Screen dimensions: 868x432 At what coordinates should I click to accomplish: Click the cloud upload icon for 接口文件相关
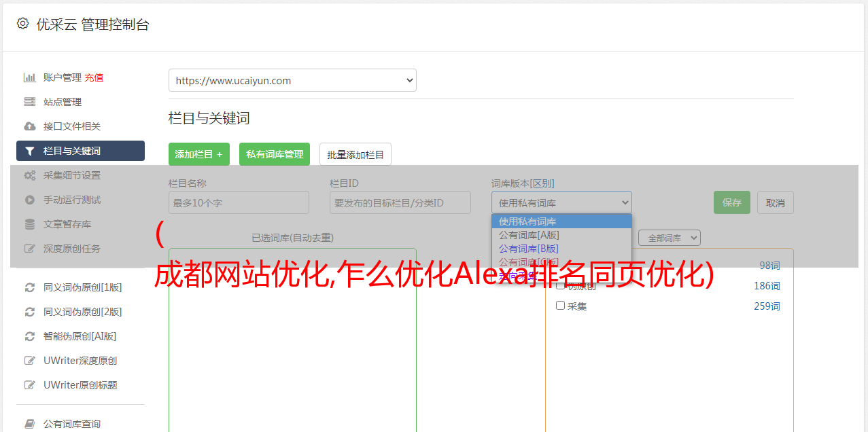coord(30,126)
